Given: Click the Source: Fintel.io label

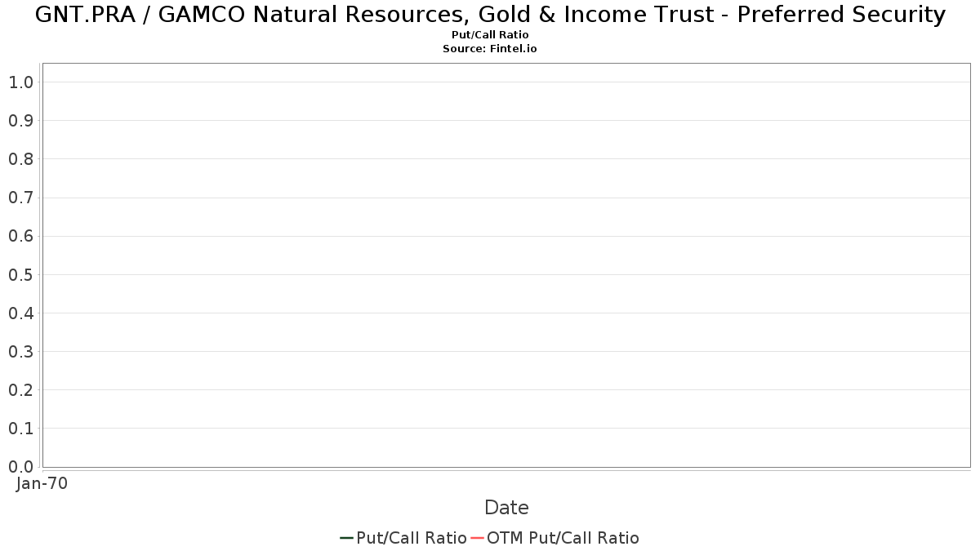Looking at the screenshot, I should pyautogui.click(x=490, y=49).
